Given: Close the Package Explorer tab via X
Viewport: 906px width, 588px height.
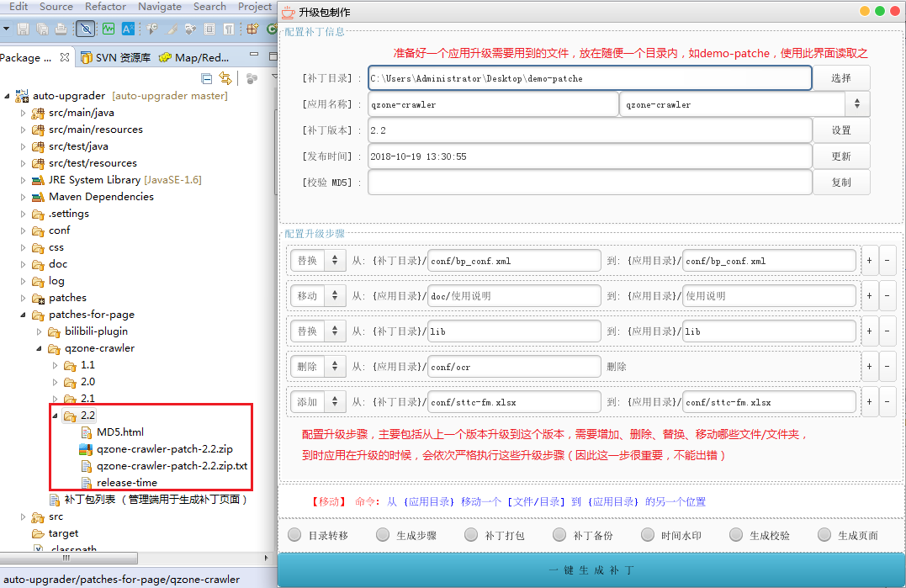Looking at the screenshot, I should pos(65,57).
